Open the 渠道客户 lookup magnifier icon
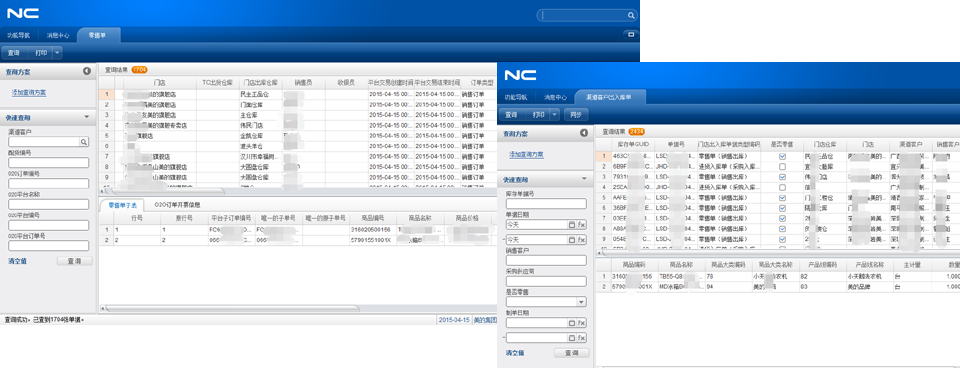Viewport: 960px width, 368px height. click(84, 142)
